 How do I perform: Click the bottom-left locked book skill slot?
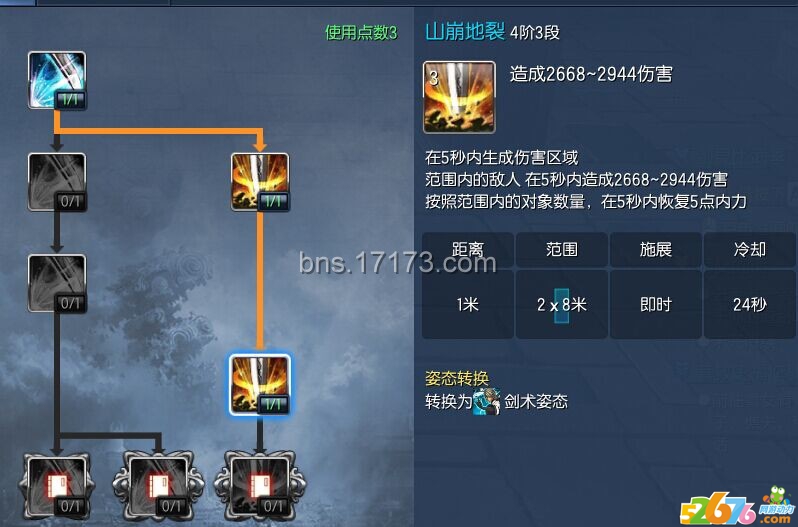56,486
